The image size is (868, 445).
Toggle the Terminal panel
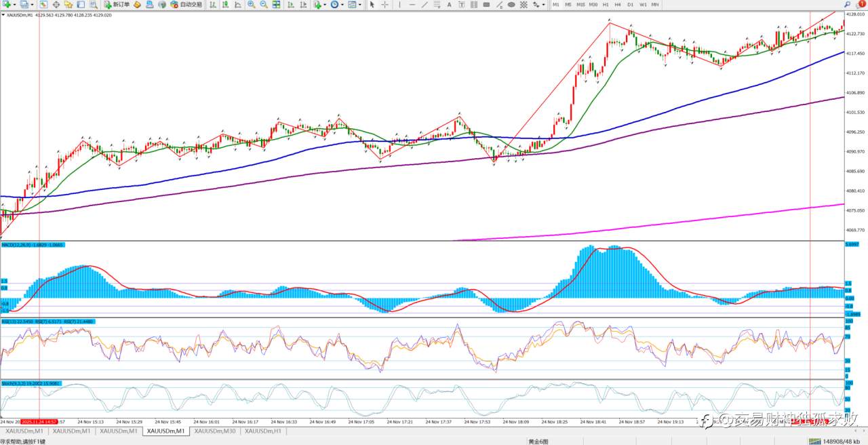click(81, 4)
